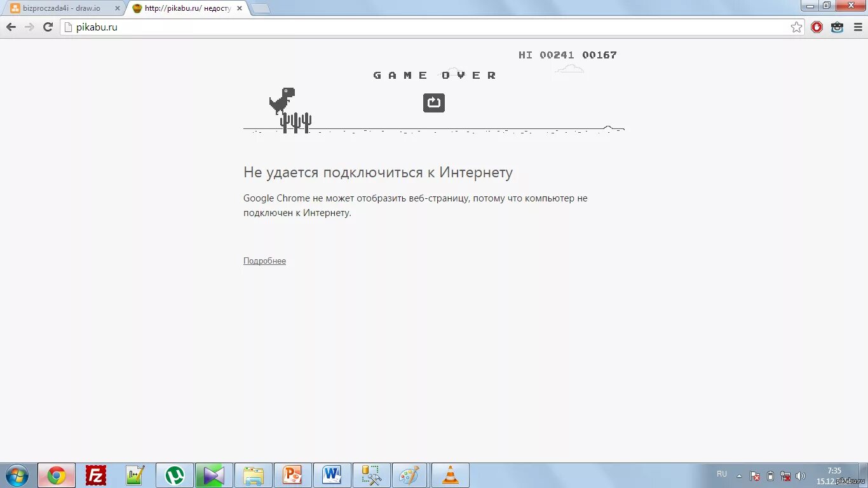Click the restart icon under GAME OVER
Screen dimensions: 868x488
434,102
